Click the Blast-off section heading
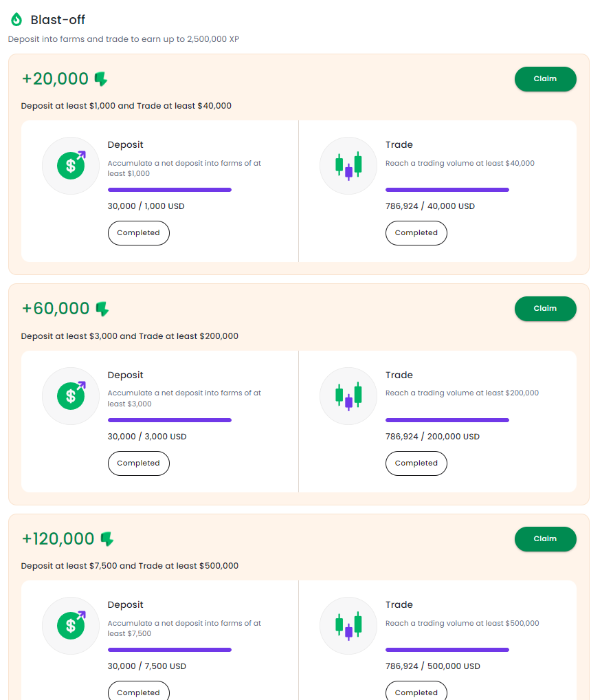This screenshot has height=700, width=602. (x=58, y=20)
